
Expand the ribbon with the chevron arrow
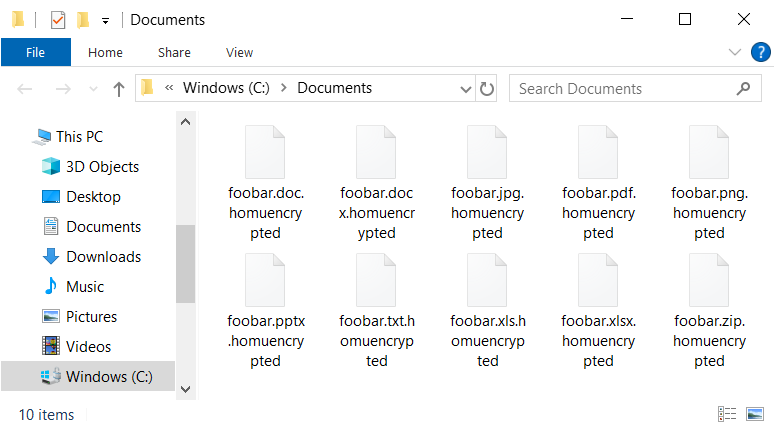tap(734, 52)
